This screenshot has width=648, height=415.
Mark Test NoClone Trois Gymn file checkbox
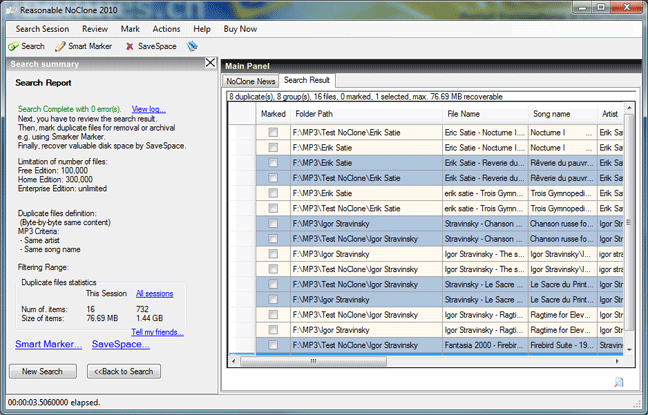pyautogui.click(x=273, y=208)
